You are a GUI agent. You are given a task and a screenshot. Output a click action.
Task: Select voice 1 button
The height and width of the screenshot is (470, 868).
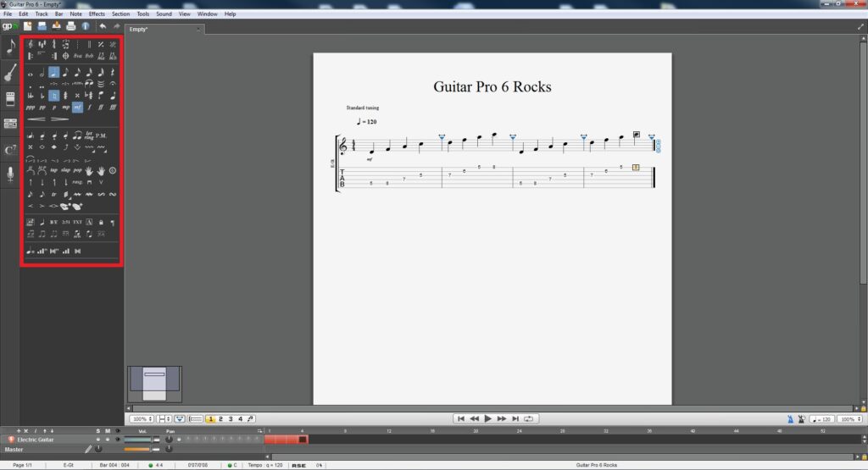(x=210, y=418)
